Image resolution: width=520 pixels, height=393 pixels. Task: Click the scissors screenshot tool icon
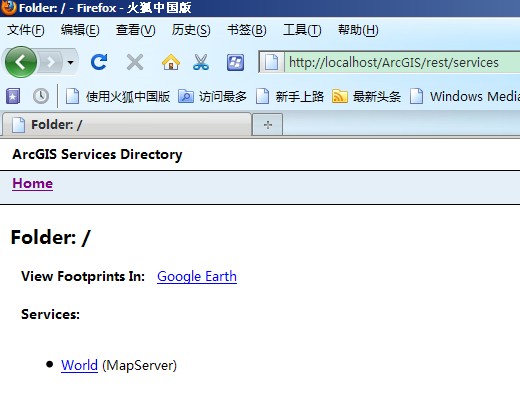201,62
